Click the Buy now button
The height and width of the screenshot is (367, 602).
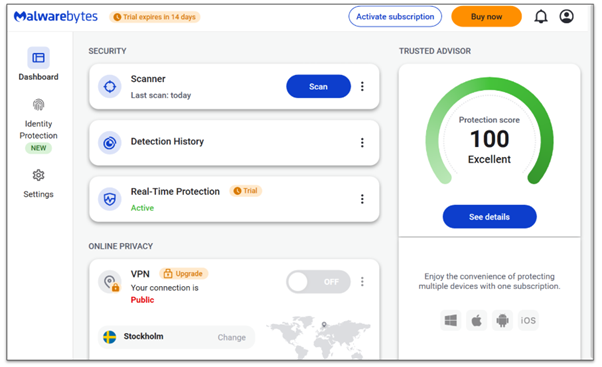[x=486, y=17]
